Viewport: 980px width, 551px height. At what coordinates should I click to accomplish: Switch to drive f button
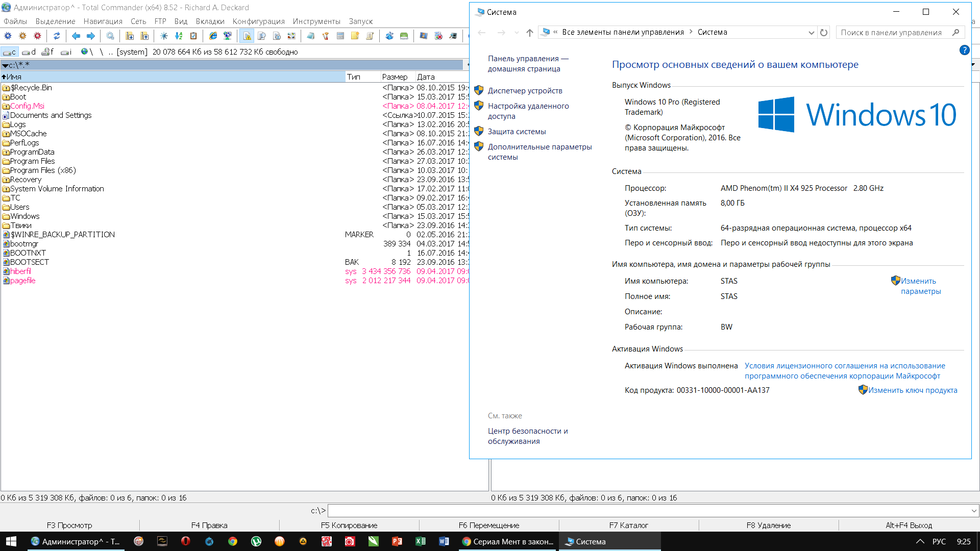click(x=47, y=52)
